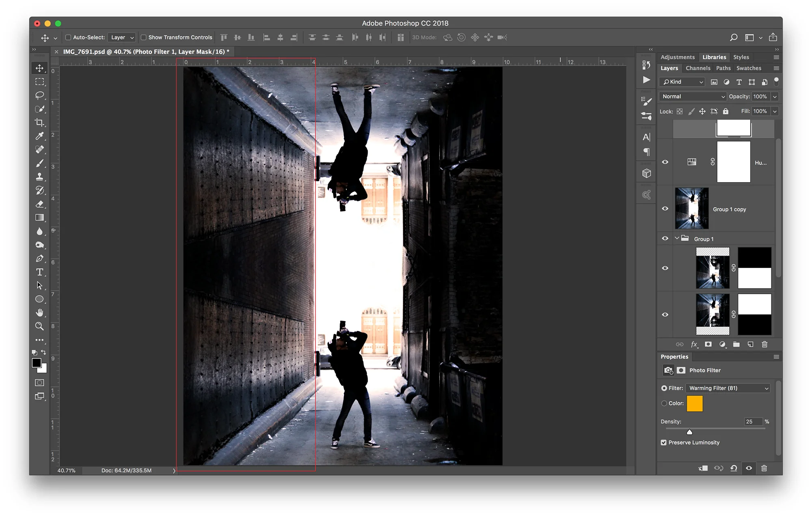Click the zoom percentage field 40.71%
Screen dimensions: 812x517
pos(66,470)
